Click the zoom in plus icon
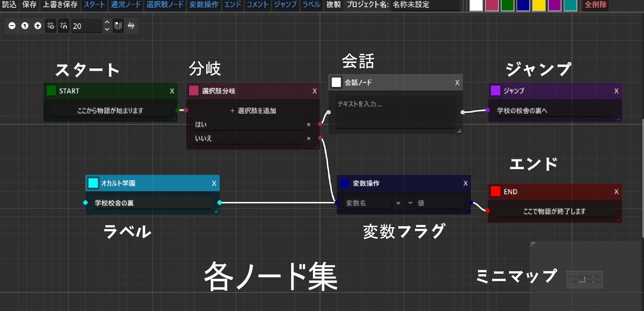The height and width of the screenshot is (311, 644). (38, 26)
